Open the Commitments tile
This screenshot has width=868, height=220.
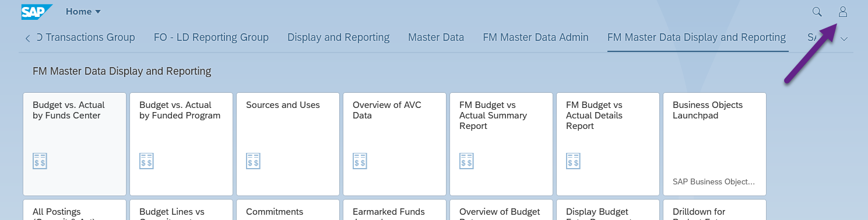[288, 210]
